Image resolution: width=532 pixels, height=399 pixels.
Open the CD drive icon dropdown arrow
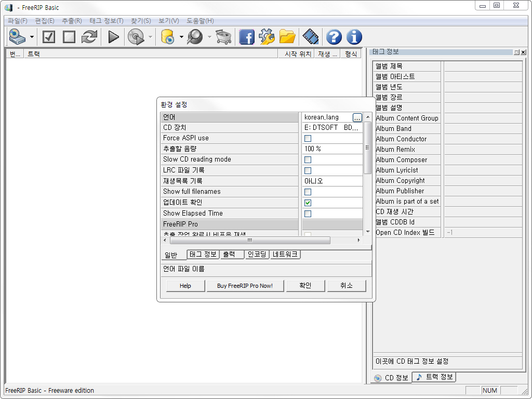point(32,37)
